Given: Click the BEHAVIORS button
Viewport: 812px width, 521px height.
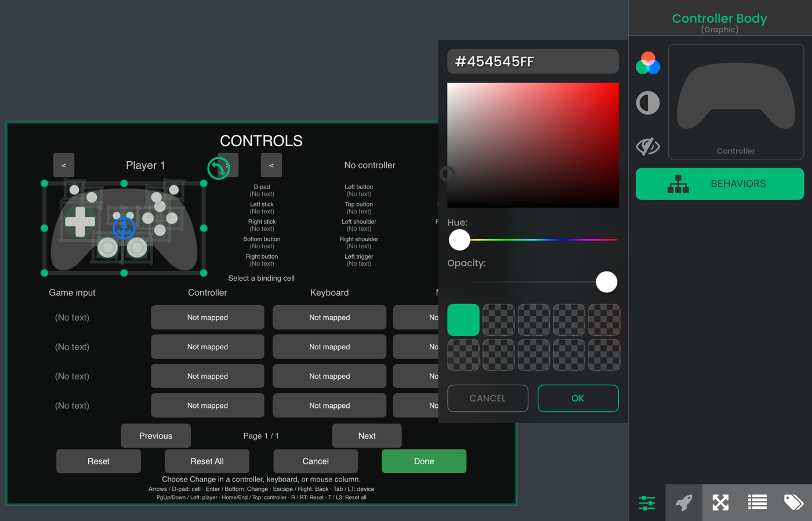Looking at the screenshot, I should [x=720, y=184].
